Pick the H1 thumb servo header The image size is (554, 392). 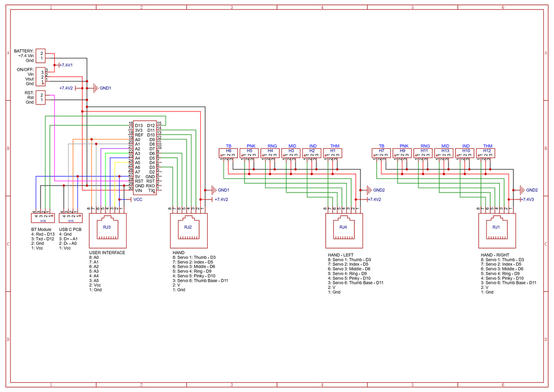(333, 153)
